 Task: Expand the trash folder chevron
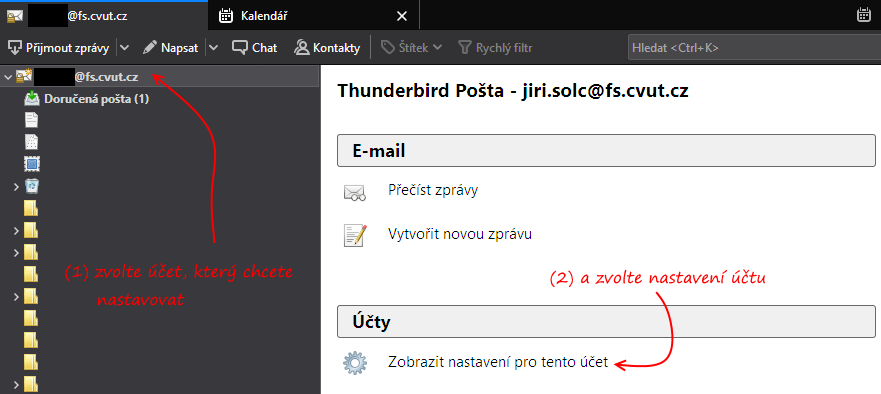coord(17,186)
